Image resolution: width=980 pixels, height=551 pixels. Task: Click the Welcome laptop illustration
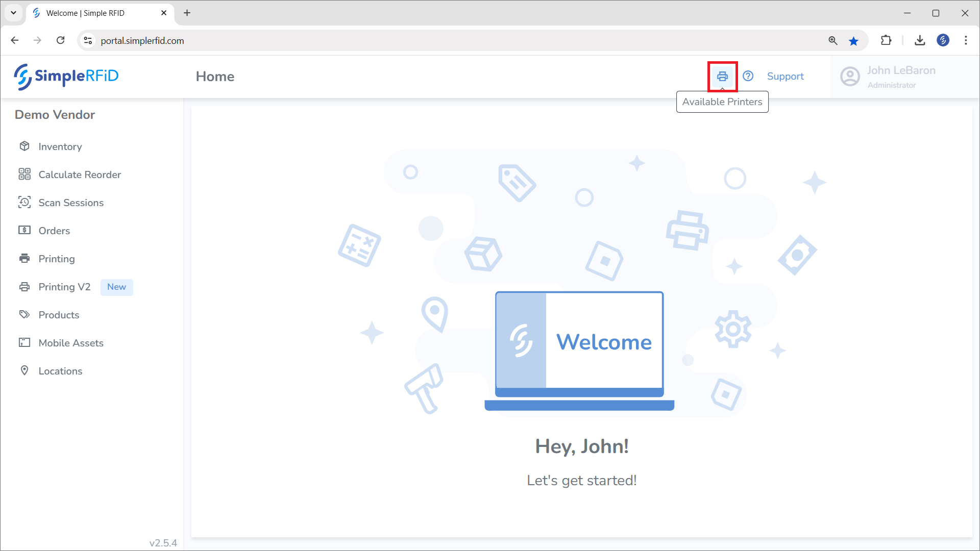pyautogui.click(x=579, y=351)
